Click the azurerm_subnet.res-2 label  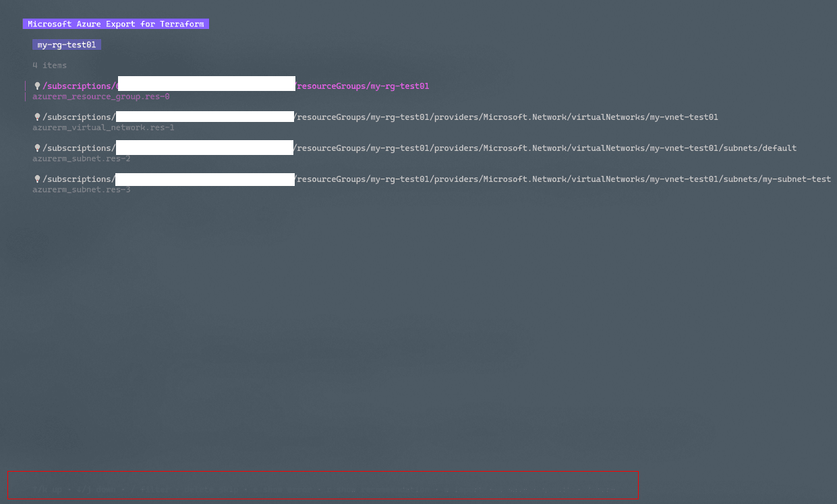82,158
